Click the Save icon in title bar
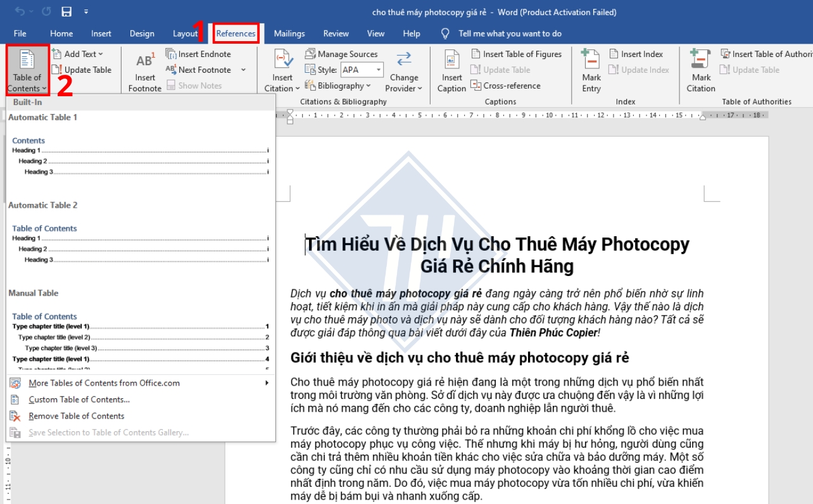Image resolution: width=813 pixels, height=504 pixels. (x=66, y=12)
